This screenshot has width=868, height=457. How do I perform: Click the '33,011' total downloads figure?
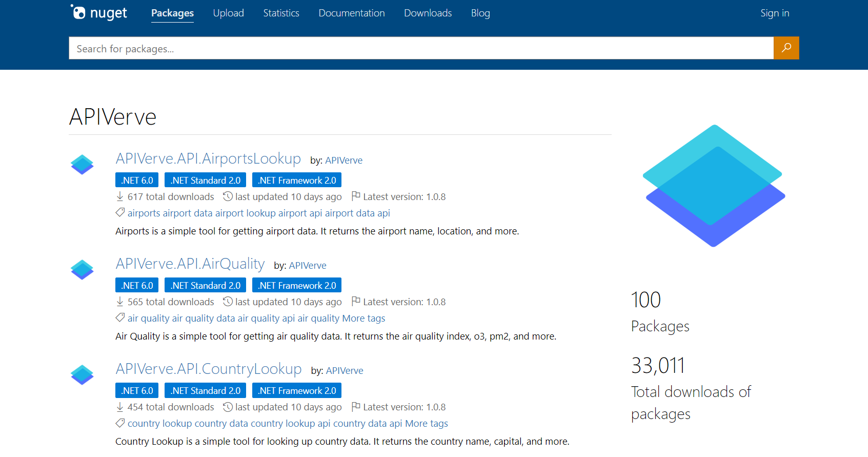point(658,366)
